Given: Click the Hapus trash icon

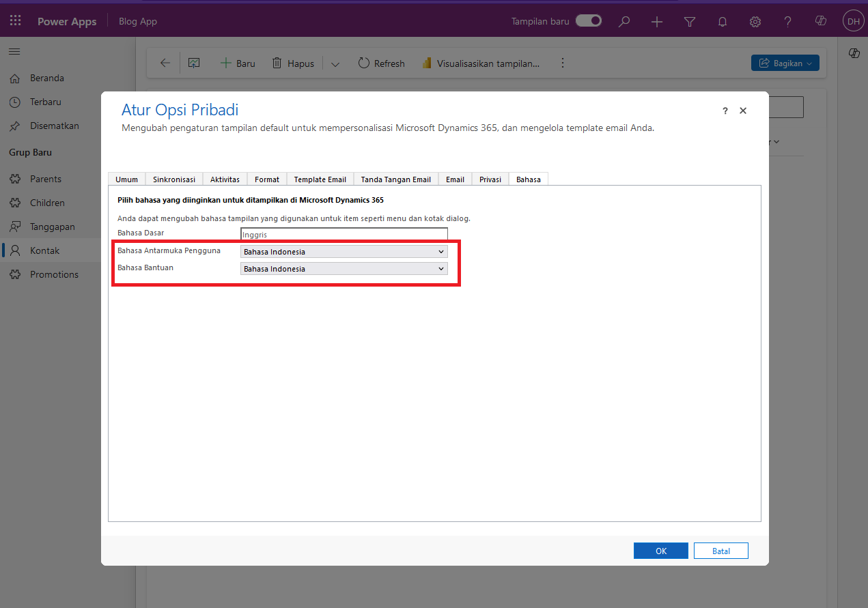Looking at the screenshot, I should tap(277, 63).
